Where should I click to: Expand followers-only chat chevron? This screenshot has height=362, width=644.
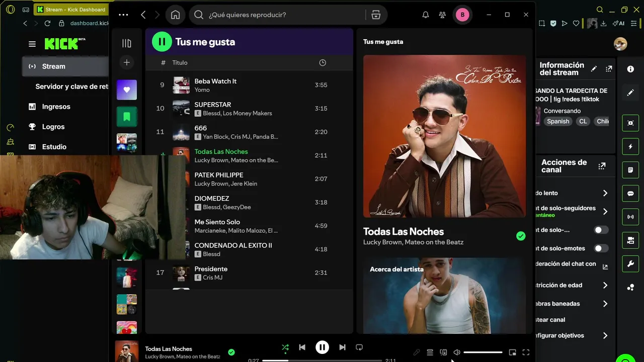point(605,212)
